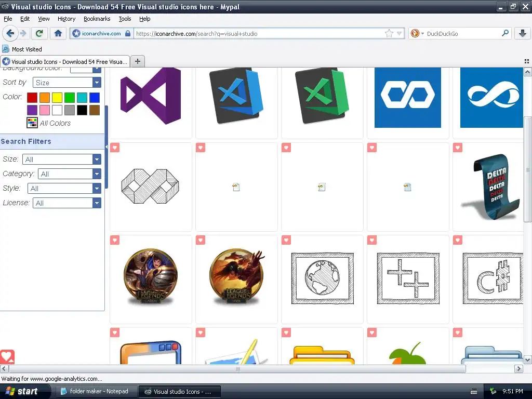Reload the page with the refresh icon
The height and width of the screenshot is (399, 532).
(x=39, y=33)
